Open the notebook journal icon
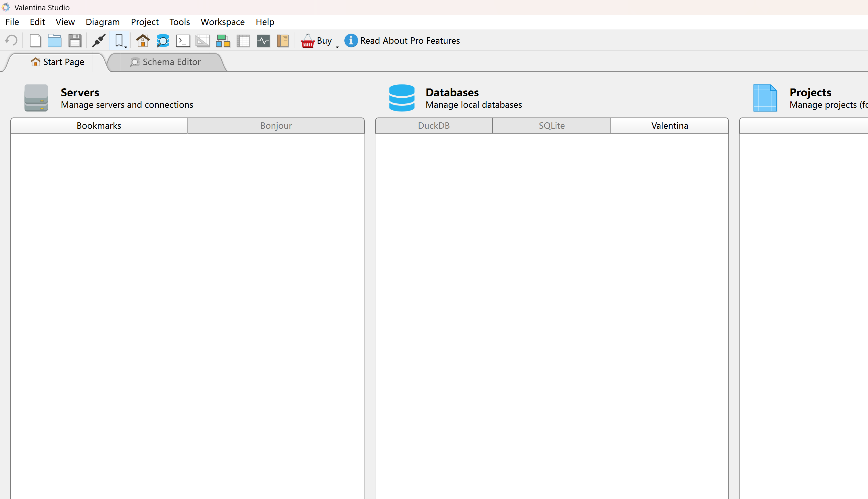The height and width of the screenshot is (499, 868). (x=283, y=41)
